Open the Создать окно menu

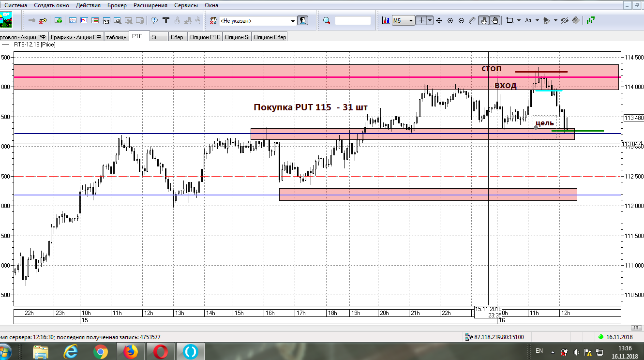pos(51,5)
